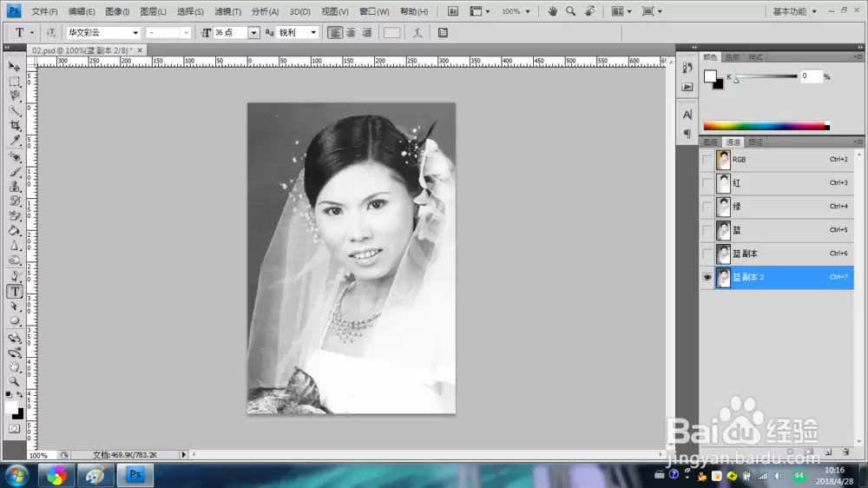Select the Horizontal Type tool in toolbox
Screen dimensions: 868x488
click(15, 292)
